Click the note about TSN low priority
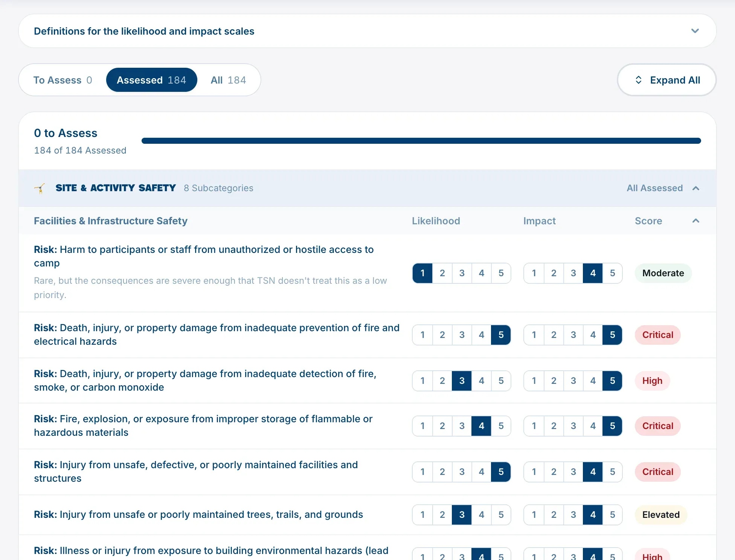735x560 pixels. point(210,288)
